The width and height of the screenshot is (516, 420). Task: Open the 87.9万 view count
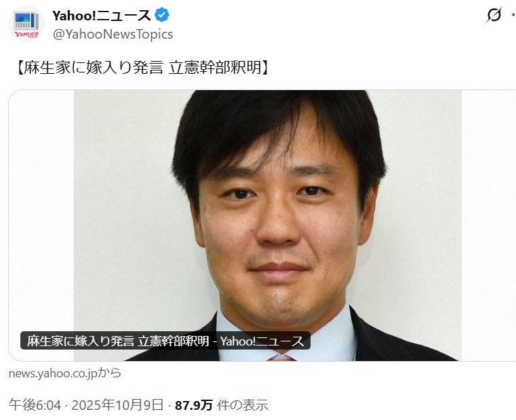pos(194,405)
